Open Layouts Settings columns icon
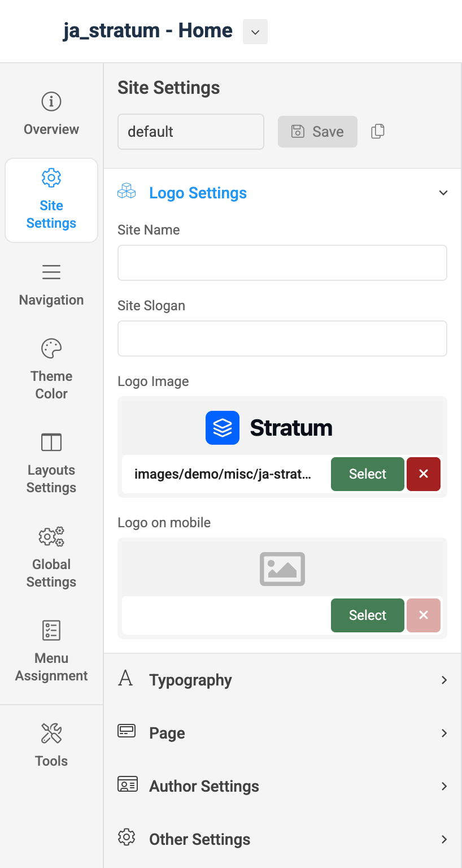This screenshot has height=868, width=462. pyautogui.click(x=51, y=442)
